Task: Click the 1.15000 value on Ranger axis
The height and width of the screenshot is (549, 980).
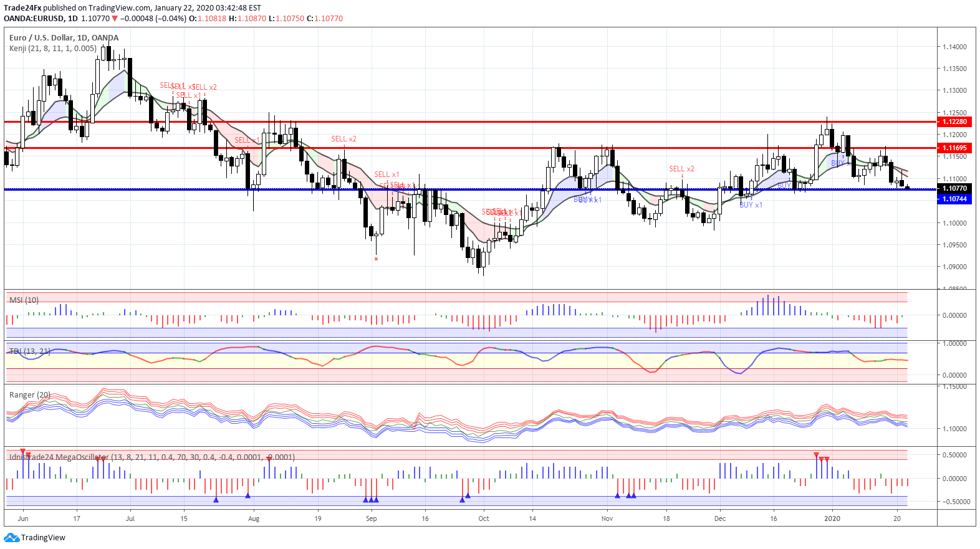Action: point(954,386)
